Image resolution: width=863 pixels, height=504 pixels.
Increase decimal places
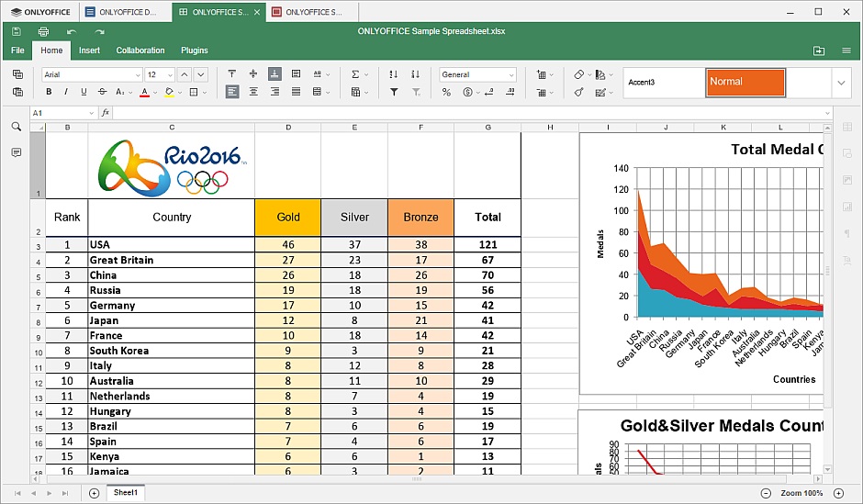[510, 92]
